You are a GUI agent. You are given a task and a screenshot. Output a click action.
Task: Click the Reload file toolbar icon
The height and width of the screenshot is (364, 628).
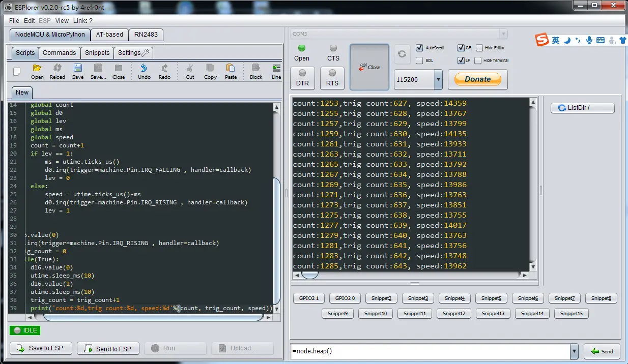pyautogui.click(x=58, y=71)
